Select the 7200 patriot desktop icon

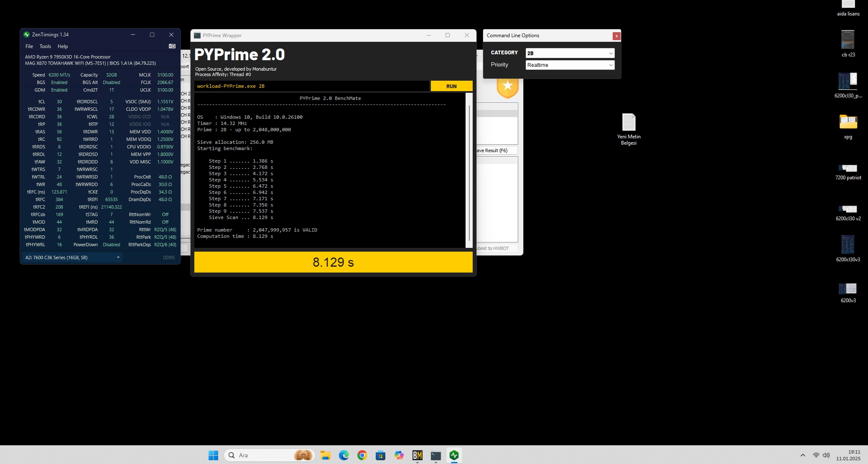click(x=848, y=172)
